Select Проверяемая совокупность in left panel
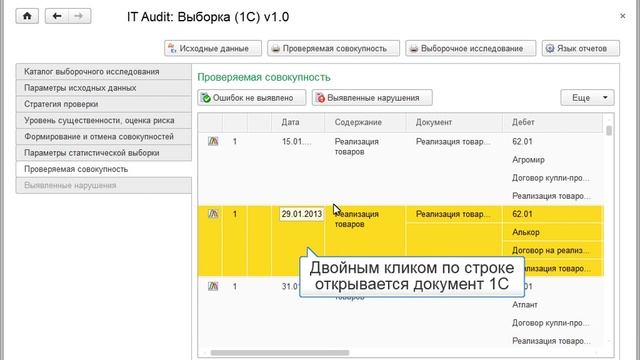Image resolution: width=640 pixels, height=360 pixels. click(104, 169)
